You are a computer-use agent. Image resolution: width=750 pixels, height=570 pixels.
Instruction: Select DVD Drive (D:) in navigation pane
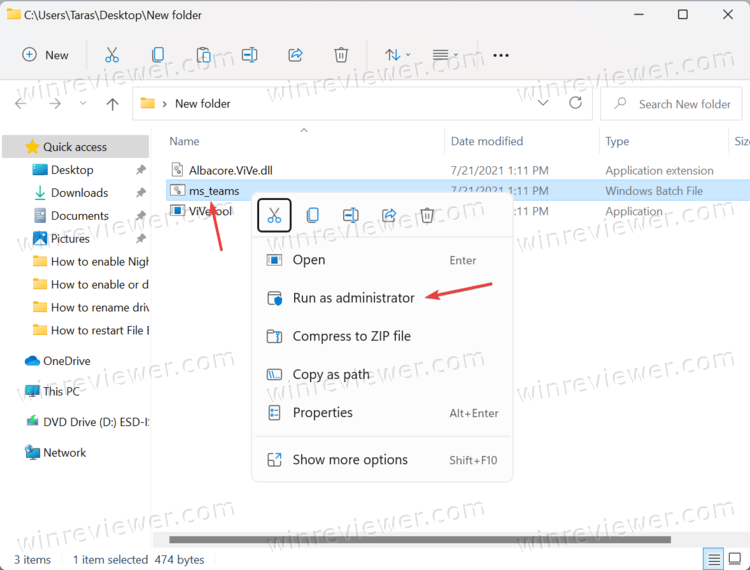click(x=87, y=422)
